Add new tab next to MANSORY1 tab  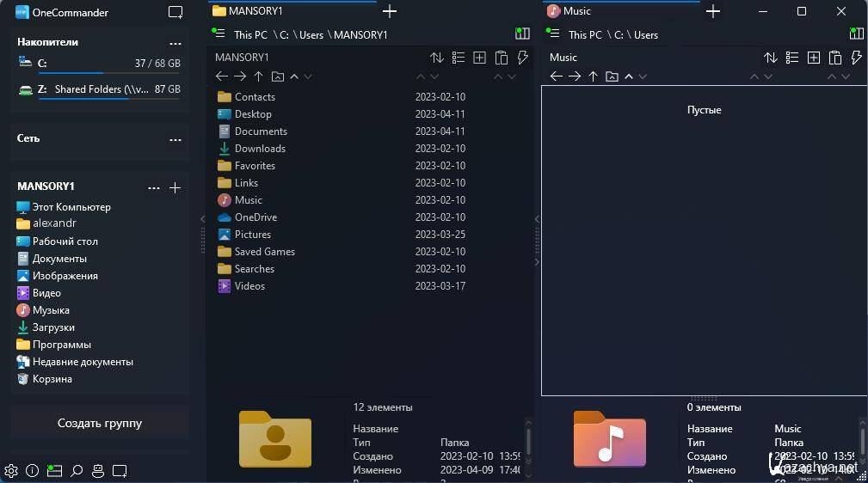(x=390, y=11)
